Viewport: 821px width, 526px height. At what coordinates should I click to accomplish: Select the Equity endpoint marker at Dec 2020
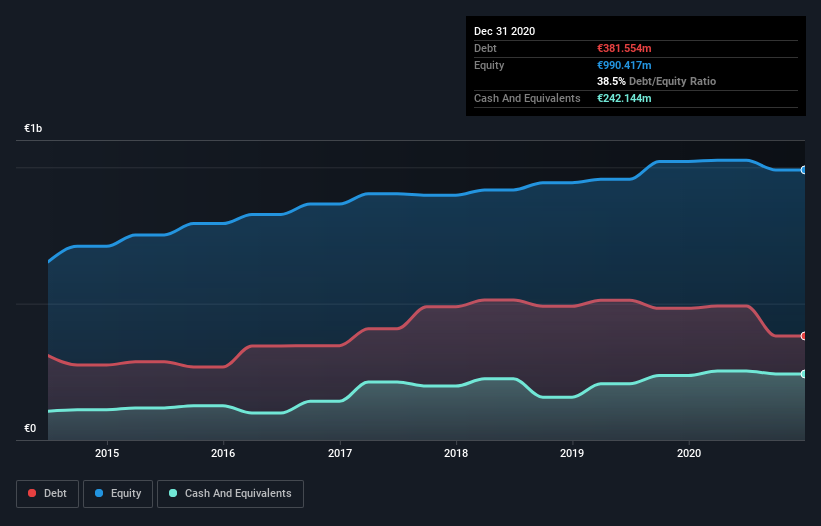coord(804,170)
